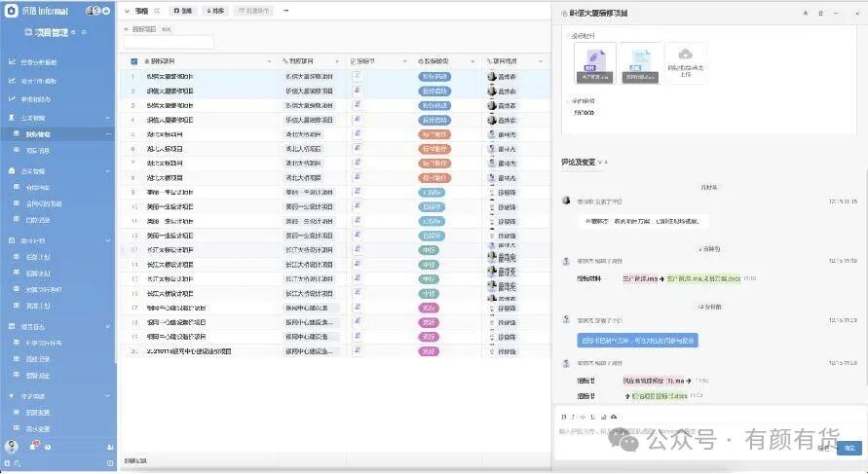Click the cloud upload attachment placeholder
This screenshot has height=474, width=868.
(685, 62)
